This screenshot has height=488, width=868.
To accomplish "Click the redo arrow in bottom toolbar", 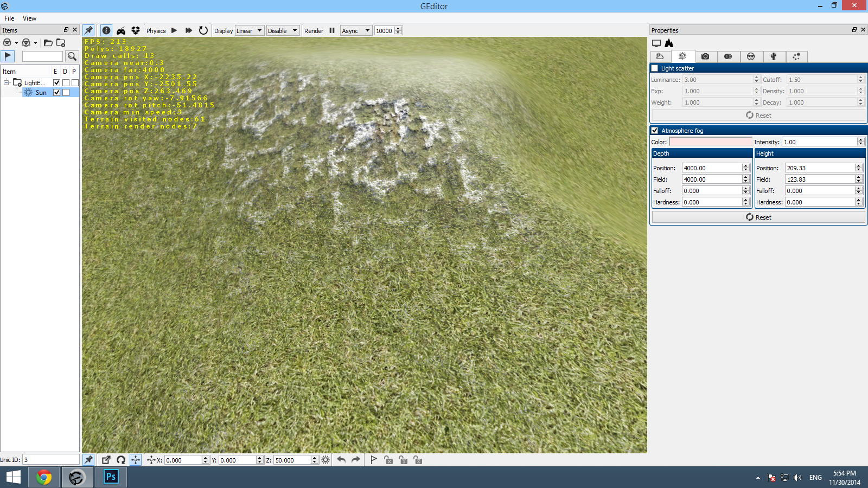I will coord(356,460).
